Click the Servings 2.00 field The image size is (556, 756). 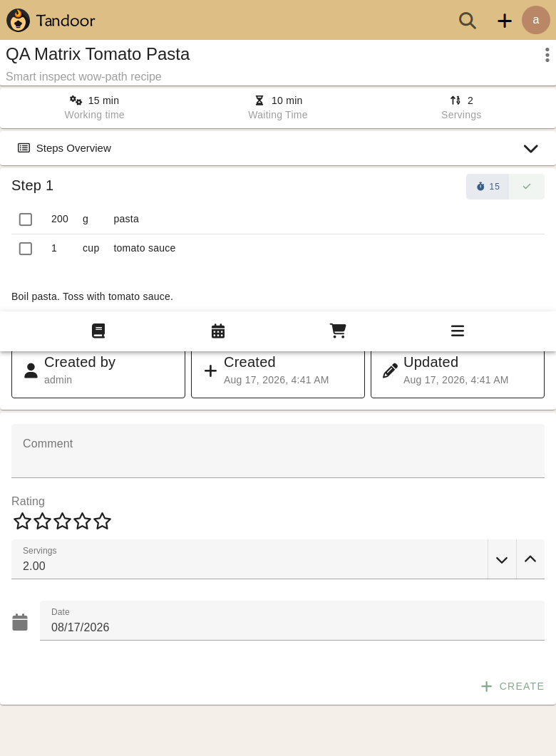tap(249, 559)
